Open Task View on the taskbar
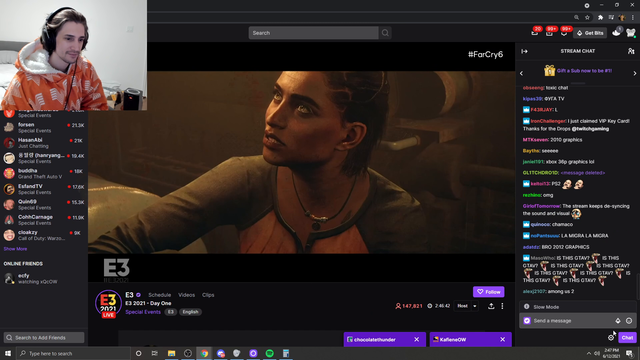Image resolution: width=640 pixels, height=360 pixels. click(x=154, y=353)
